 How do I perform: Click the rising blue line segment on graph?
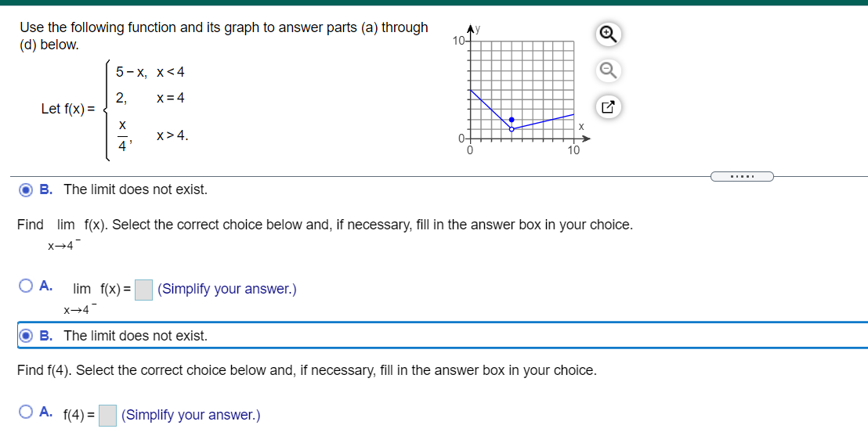(x=544, y=122)
